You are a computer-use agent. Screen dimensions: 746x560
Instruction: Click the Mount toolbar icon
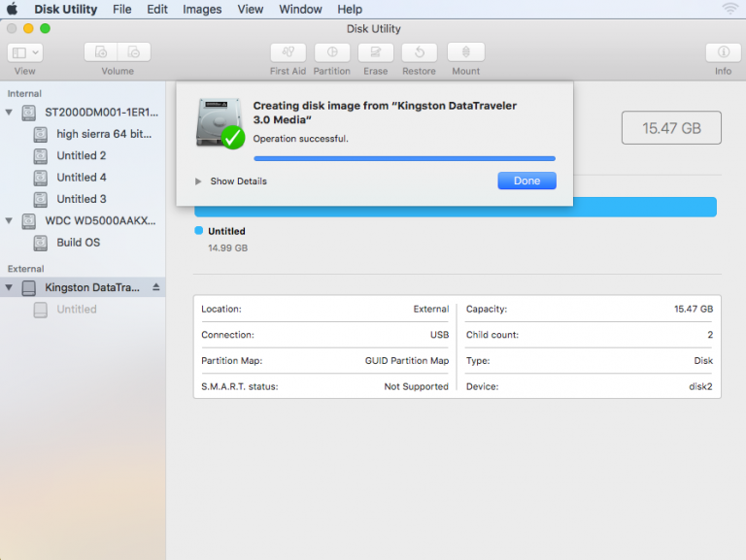click(466, 52)
